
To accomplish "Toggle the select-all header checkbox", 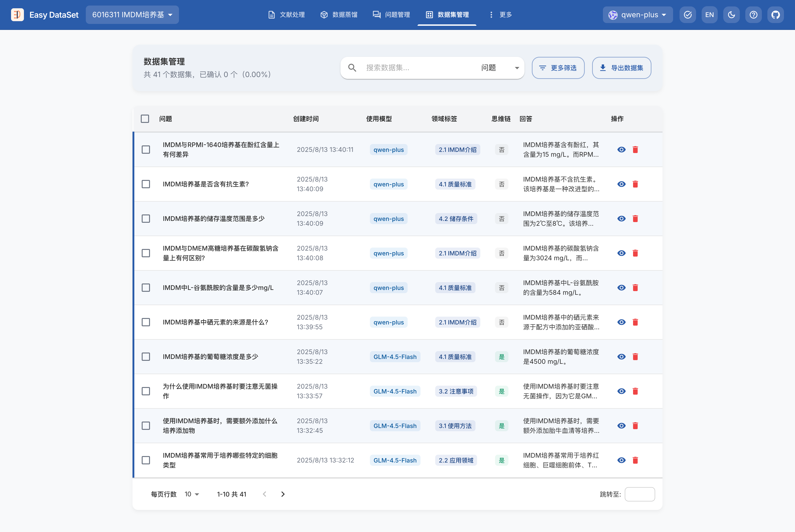I will click(145, 119).
